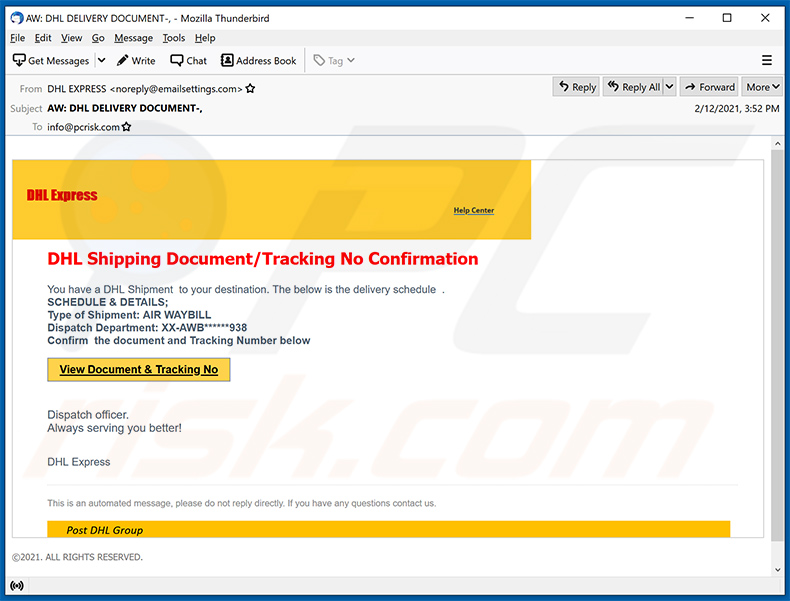Click Reply All button
Viewport: 790px width, 601px height.
coord(634,87)
